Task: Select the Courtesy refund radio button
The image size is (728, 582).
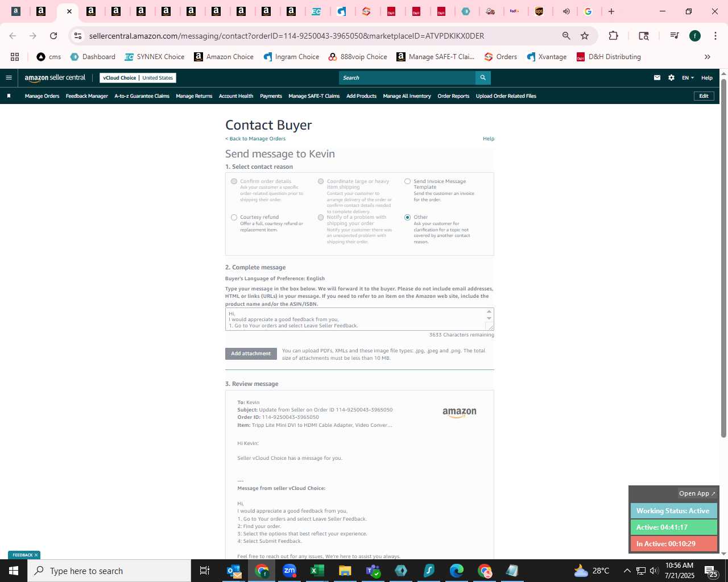Action: 234,217
